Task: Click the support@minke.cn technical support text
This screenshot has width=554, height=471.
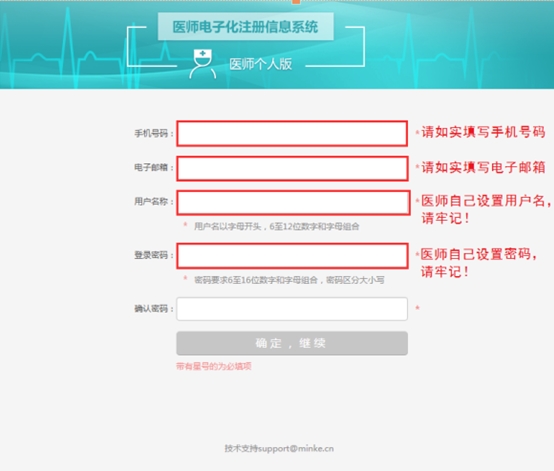Action: (279, 448)
